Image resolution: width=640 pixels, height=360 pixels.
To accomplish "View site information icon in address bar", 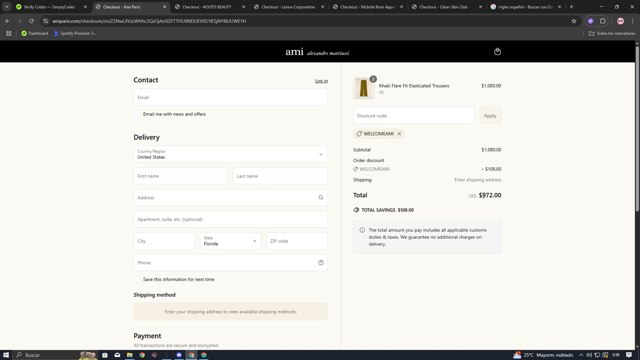I will [x=45, y=21].
